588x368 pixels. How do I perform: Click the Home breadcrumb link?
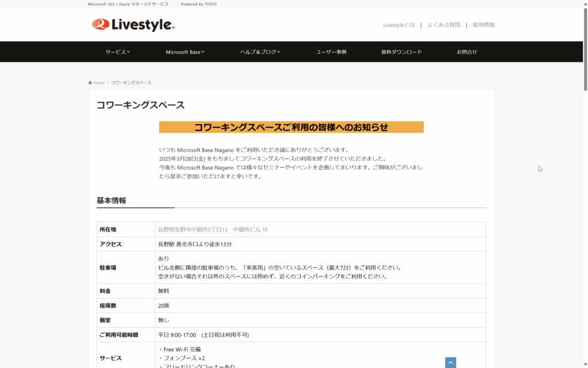coord(99,83)
